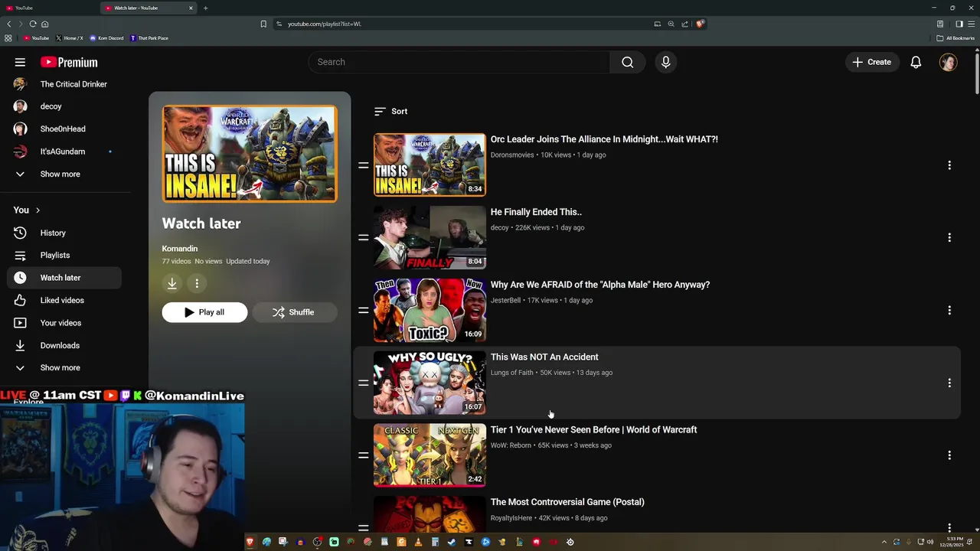Viewport: 980px width, 551px height.
Task: Open the notifications bell
Action: pos(916,62)
